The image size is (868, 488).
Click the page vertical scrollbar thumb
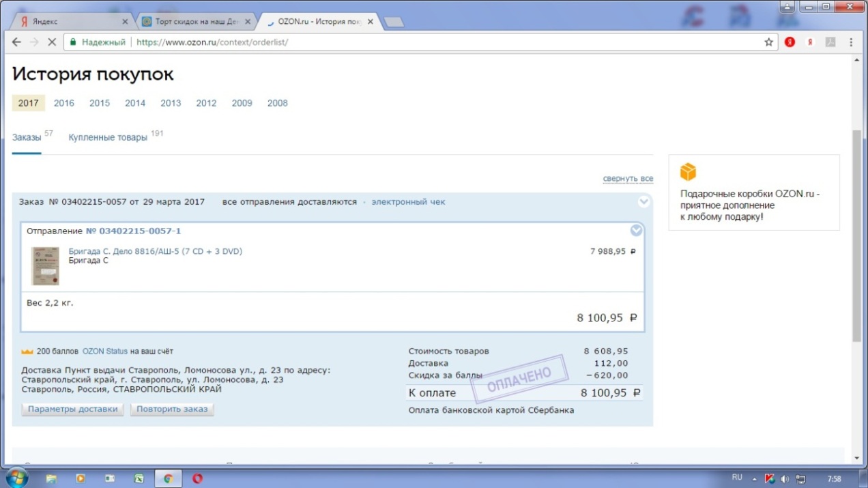856,235
